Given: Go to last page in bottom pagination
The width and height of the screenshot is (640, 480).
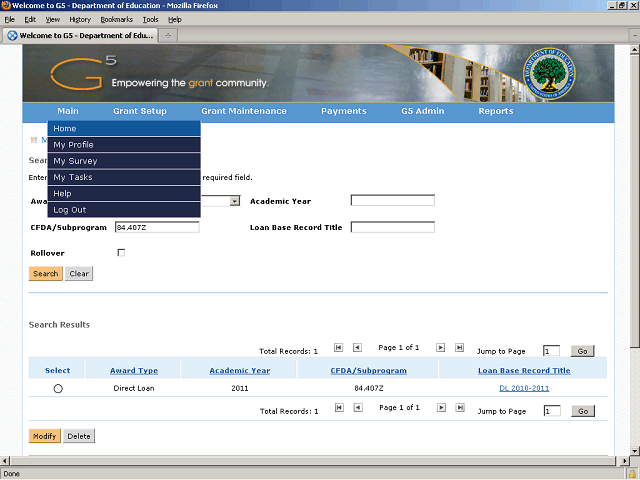Looking at the screenshot, I should [460, 408].
